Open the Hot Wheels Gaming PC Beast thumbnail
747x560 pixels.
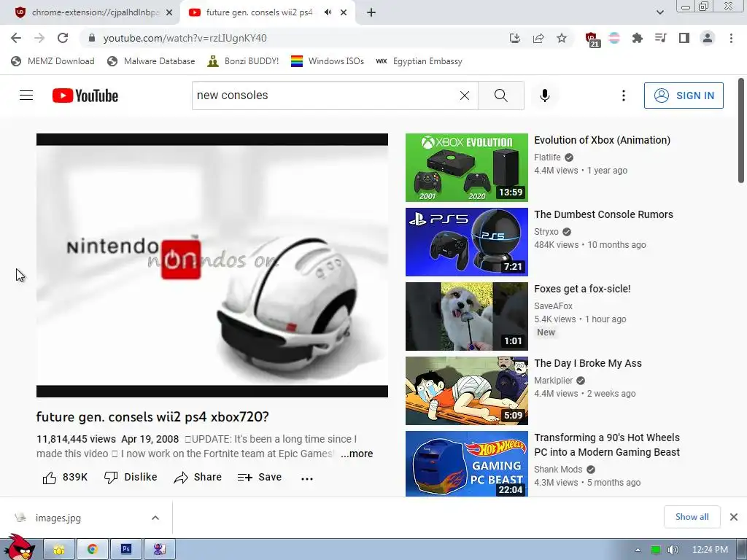[467, 464]
